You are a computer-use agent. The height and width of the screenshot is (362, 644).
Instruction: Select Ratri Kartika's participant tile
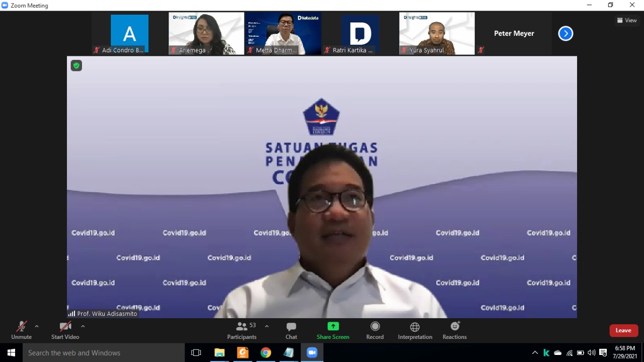click(x=360, y=34)
